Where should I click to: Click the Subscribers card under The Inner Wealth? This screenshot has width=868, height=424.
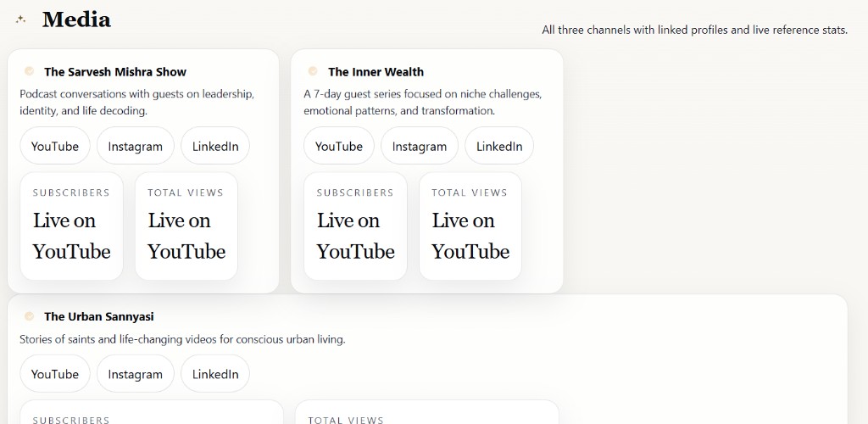pyautogui.click(x=356, y=226)
